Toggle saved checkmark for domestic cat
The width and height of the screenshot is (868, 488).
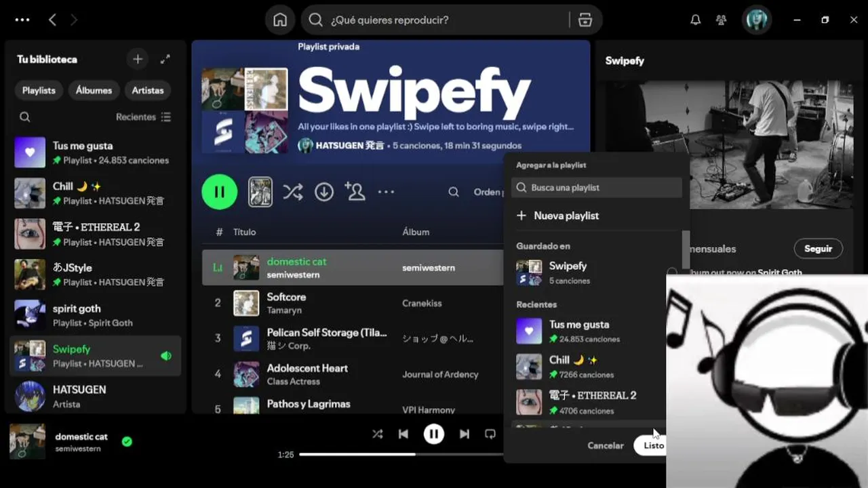[127, 441]
